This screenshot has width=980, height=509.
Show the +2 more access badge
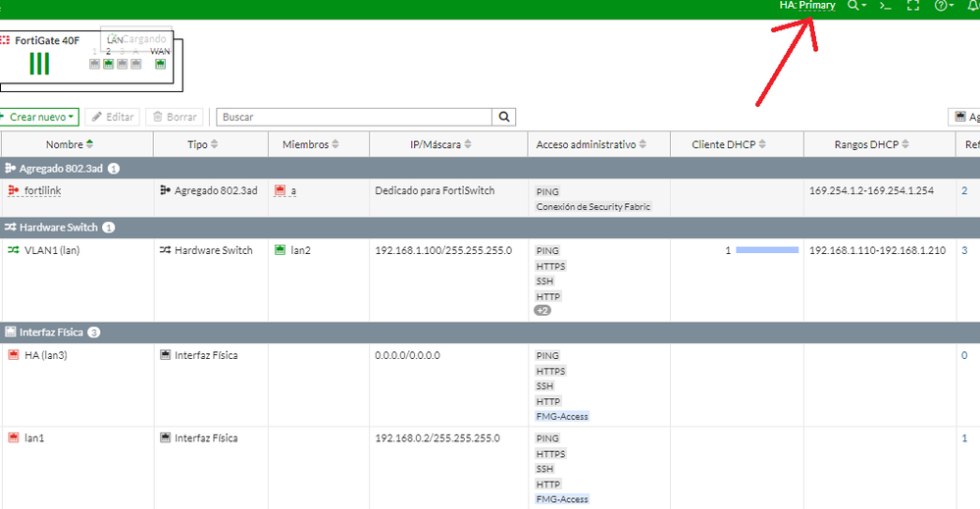tap(542, 310)
